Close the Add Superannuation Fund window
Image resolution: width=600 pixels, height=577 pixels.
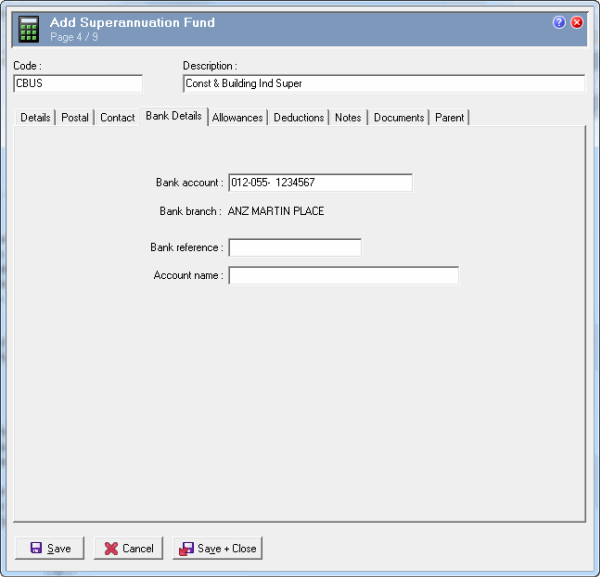pos(577,22)
